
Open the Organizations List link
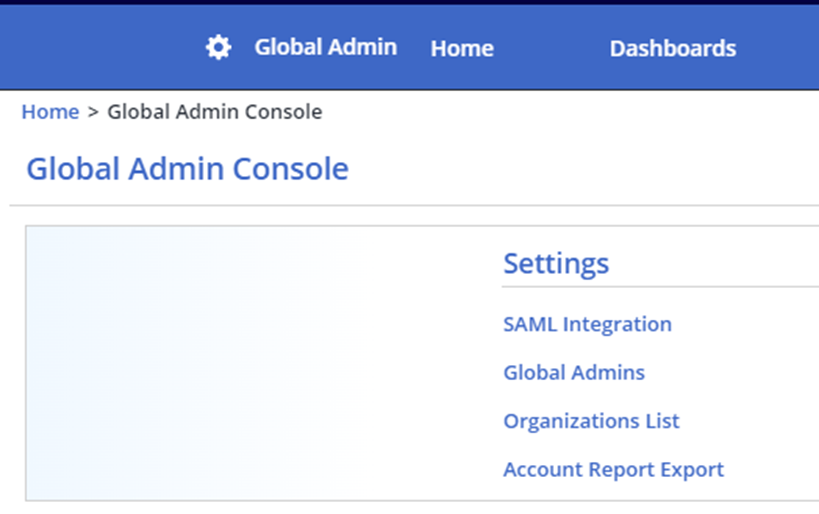(591, 421)
